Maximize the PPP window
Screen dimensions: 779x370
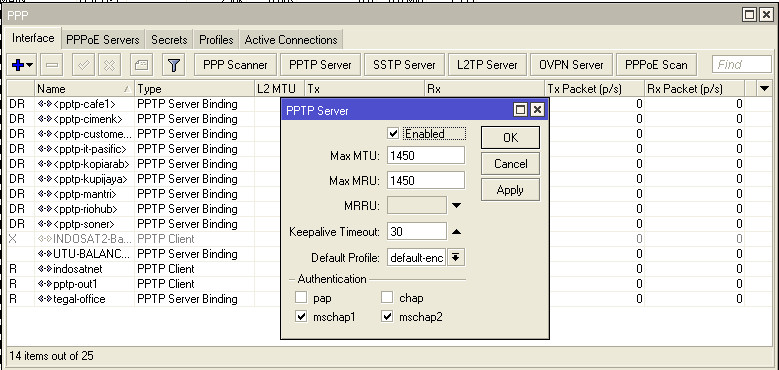(750, 15)
